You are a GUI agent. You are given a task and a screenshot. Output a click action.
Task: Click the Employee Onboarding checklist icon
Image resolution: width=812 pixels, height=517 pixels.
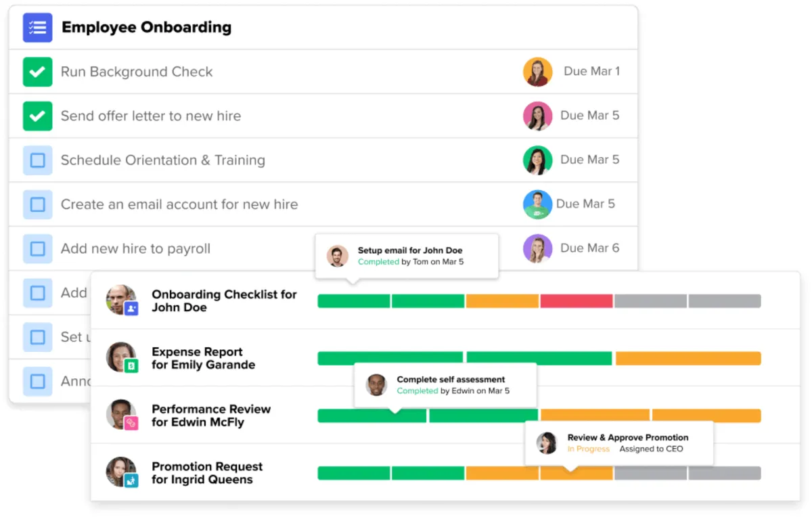(38, 28)
